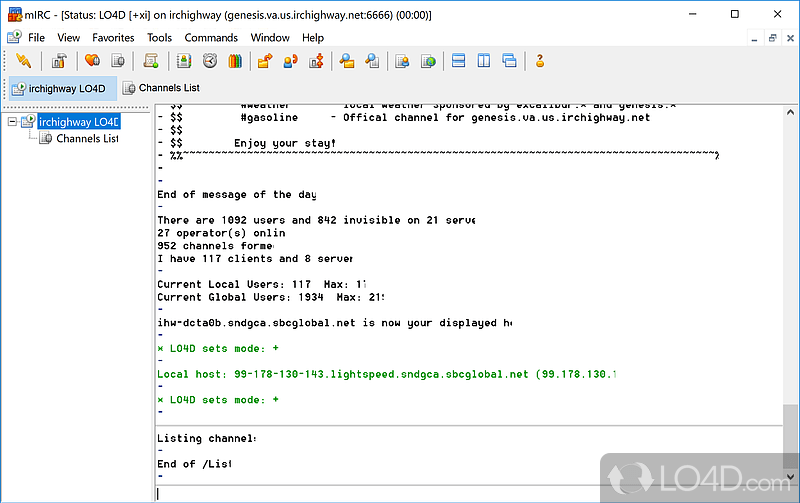The height and width of the screenshot is (503, 800).
Task: Open the Window menu
Action: pos(270,38)
